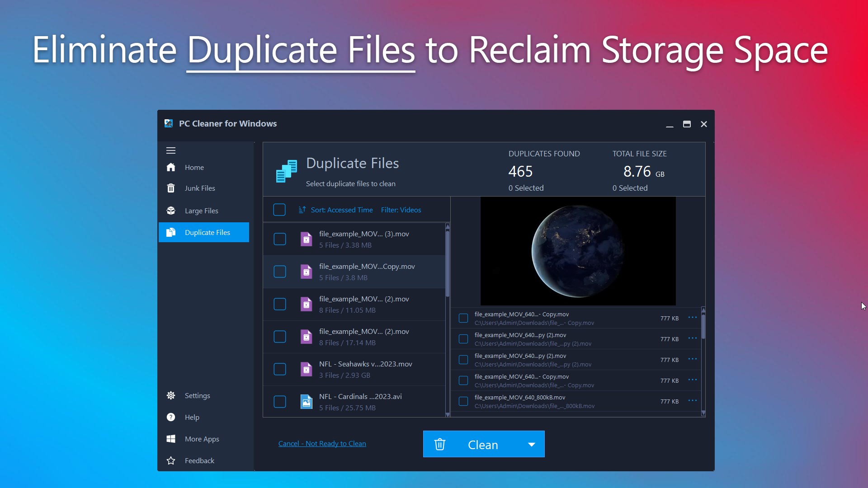Click the Feedback star icon
Screen dimensions: 868x488
point(171,461)
